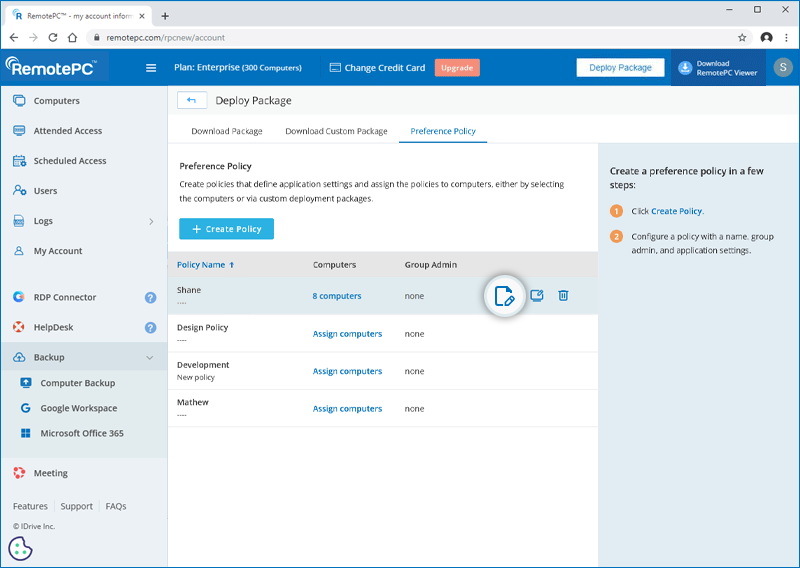The height and width of the screenshot is (568, 800).
Task: Click the Create Policy button
Action: (226, 229)
